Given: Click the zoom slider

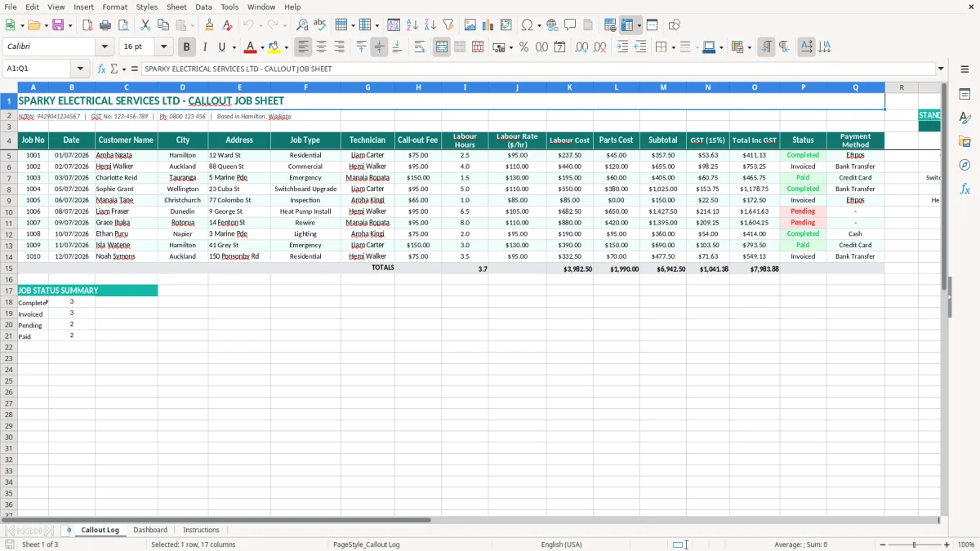Looking at the screenshot, I should click(915, 544).
